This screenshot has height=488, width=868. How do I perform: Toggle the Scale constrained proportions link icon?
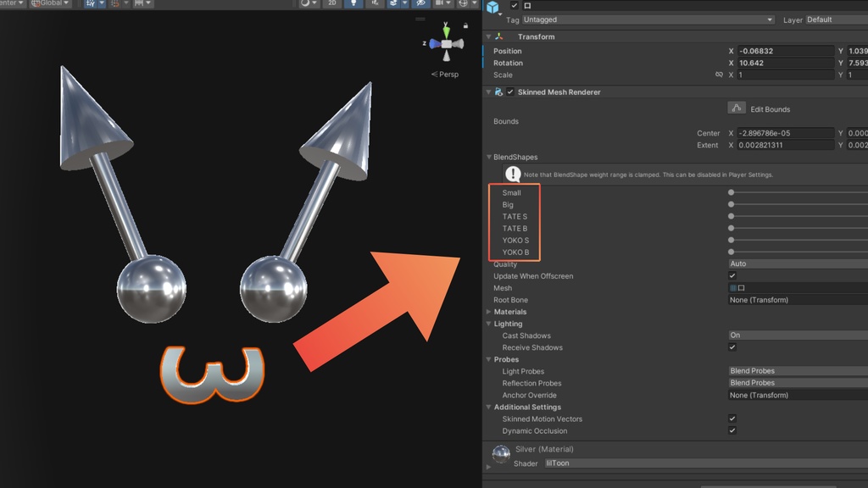click(x=719, y=75)
